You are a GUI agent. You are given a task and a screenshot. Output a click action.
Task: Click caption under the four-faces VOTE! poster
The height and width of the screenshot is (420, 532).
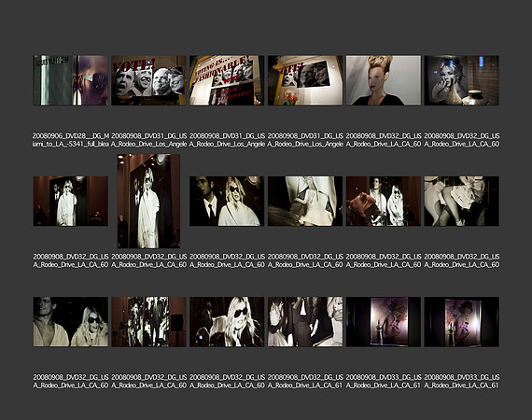tap(149, 140)
